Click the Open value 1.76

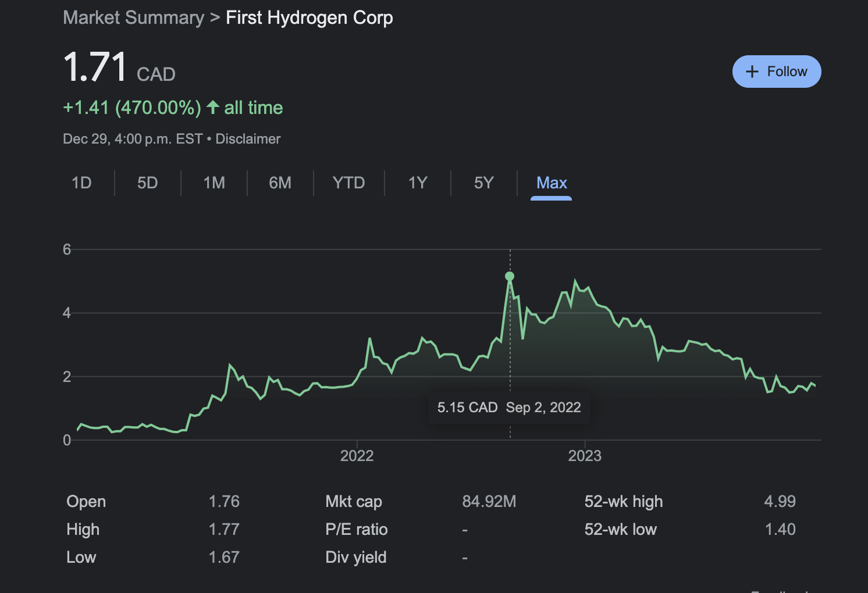point(224,502)
